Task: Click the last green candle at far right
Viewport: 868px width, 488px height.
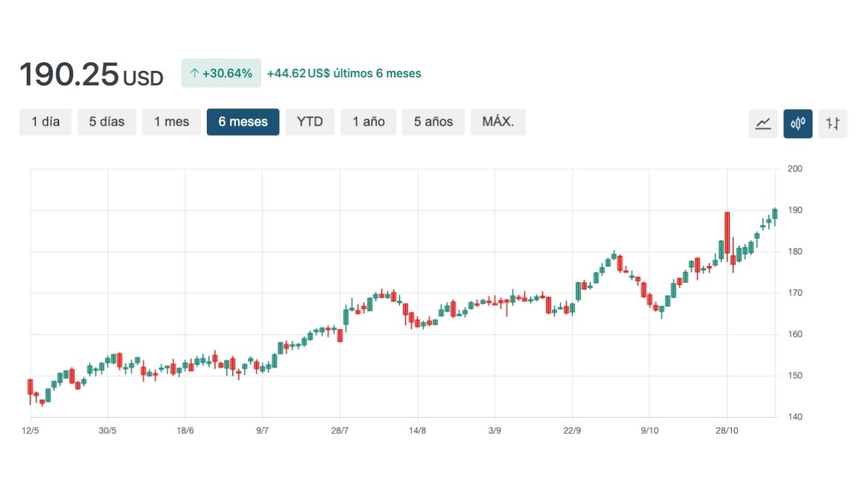Action: (x=775, y=213)
